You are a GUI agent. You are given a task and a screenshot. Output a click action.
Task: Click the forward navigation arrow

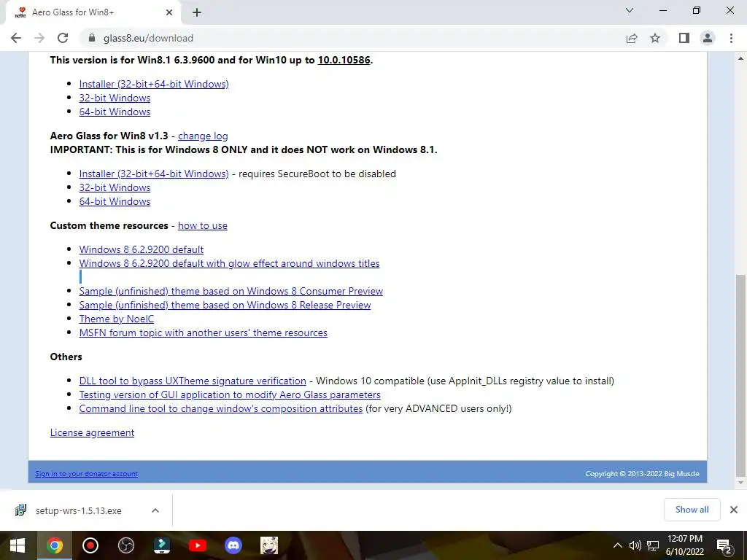(x=39, y=38)
